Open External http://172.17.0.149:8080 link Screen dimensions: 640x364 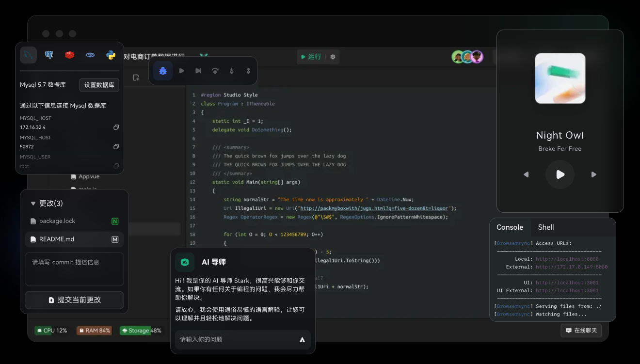click(572, 267)
